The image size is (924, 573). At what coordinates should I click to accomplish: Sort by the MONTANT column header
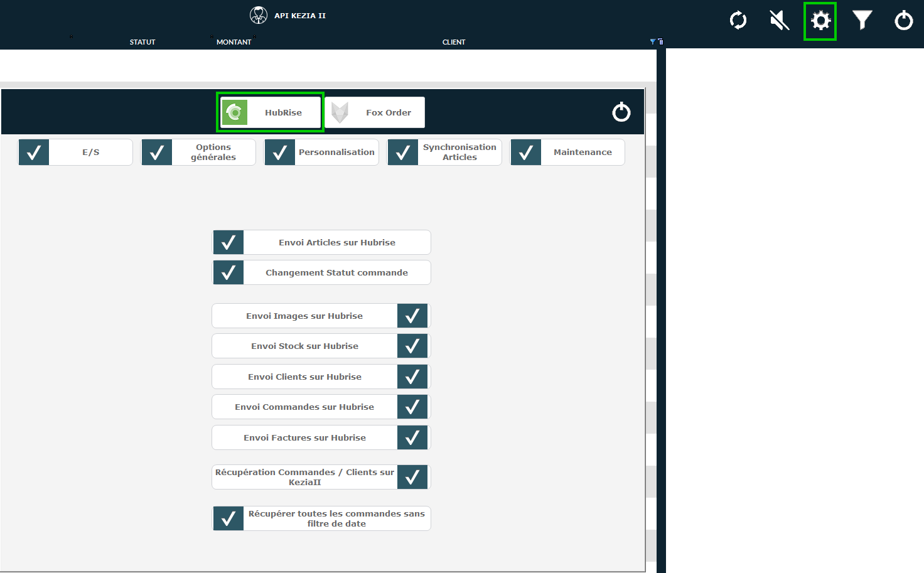(234, 42)
